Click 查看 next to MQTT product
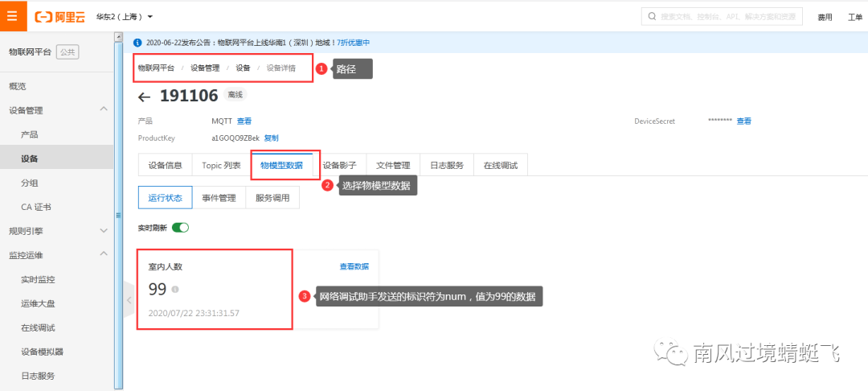This screenshot has width=868, height=391. [244, 121]
